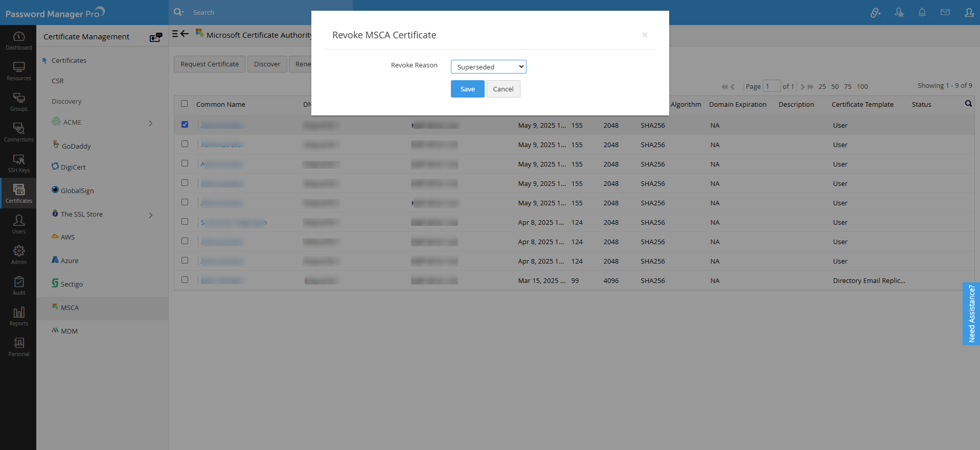Select CSR in the left menu
The width and height of the screenshot is (980, 450).
pyautogui.click(x=58, y=81)
